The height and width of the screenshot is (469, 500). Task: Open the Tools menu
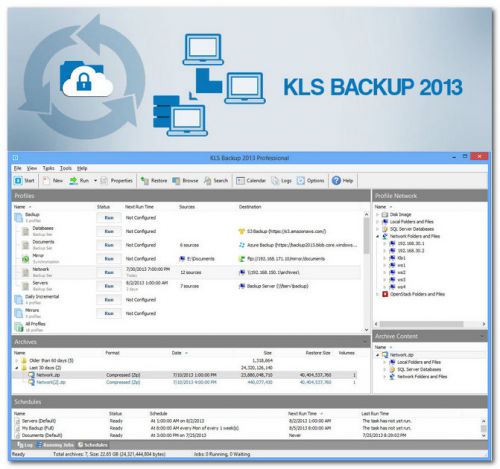click(x=66, y=168)
